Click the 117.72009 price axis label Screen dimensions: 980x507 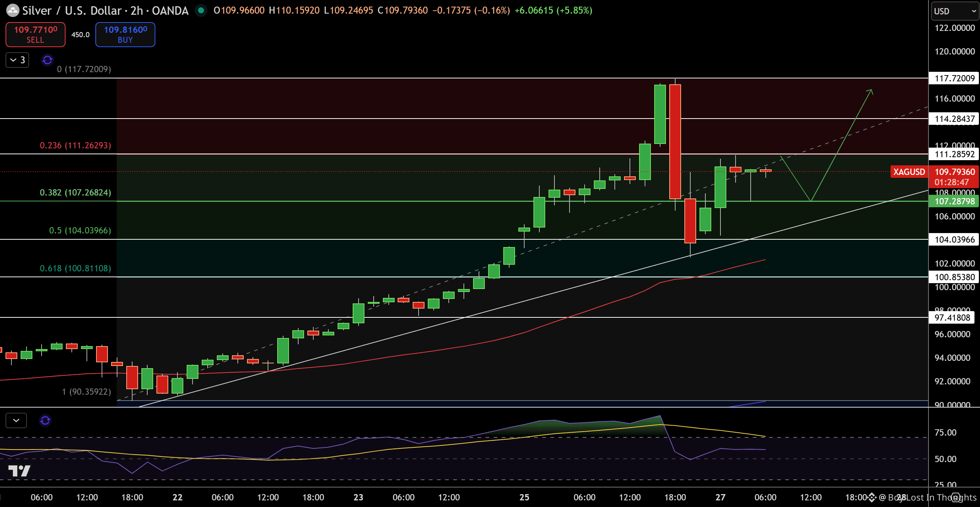point(954,78)
